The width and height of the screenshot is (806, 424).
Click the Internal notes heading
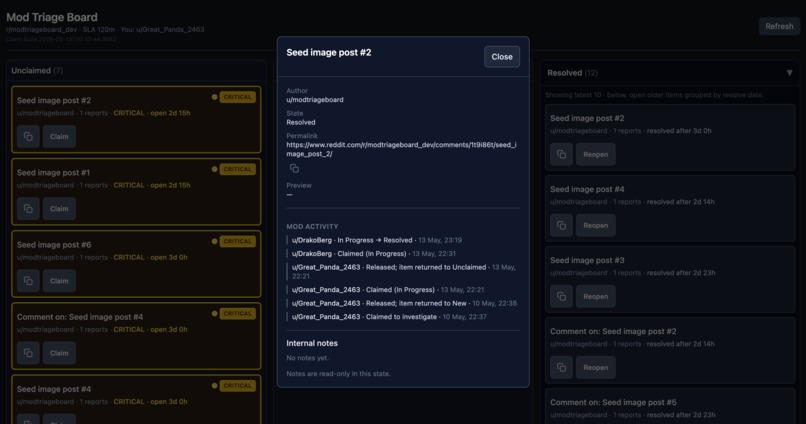pyautogui.click(x=312, y=343)
